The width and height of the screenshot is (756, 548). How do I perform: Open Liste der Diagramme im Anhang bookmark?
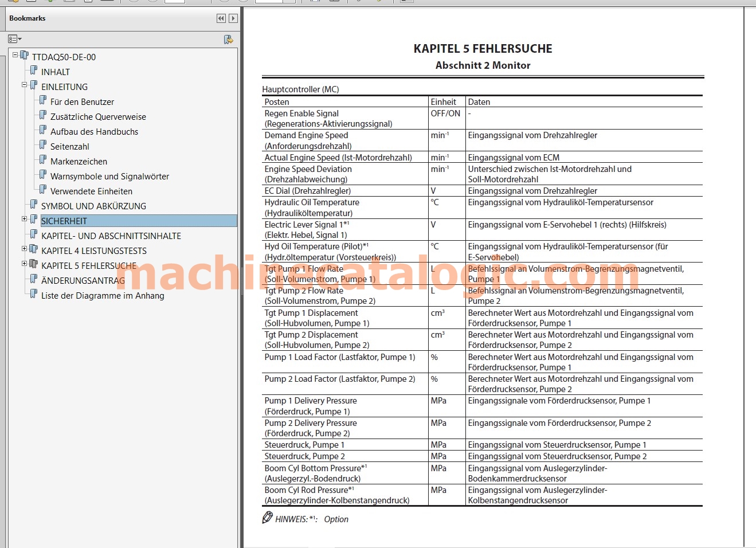click(x=103, y=296)
